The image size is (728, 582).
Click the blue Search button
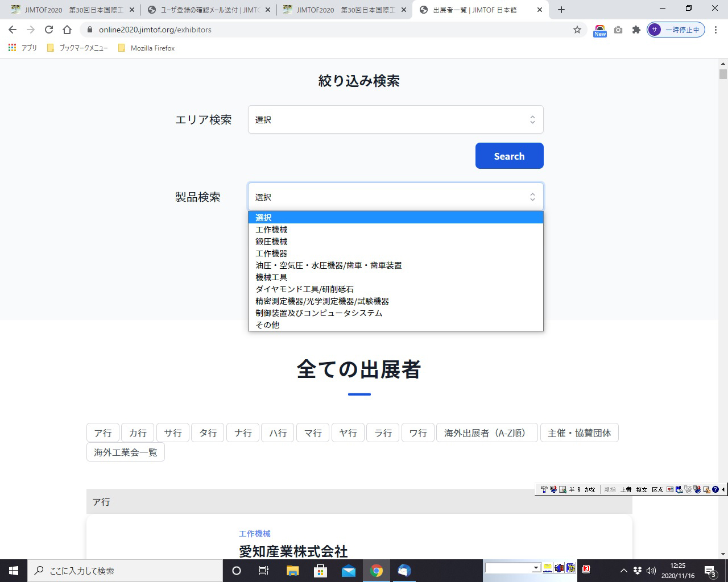(510, 156)
